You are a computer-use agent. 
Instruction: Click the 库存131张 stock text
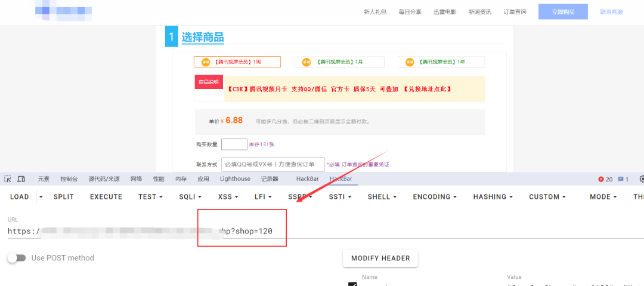pos(261,145)
